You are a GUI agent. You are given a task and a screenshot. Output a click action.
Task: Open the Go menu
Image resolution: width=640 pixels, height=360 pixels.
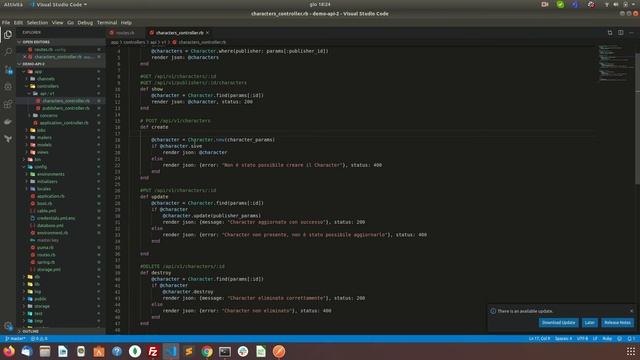[x=71, y=23]
